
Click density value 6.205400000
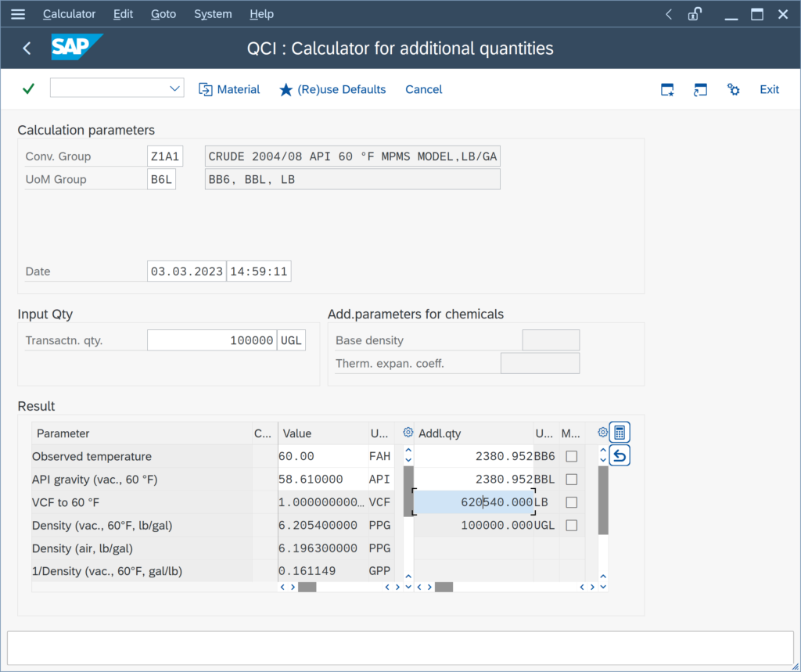(323, 526)
